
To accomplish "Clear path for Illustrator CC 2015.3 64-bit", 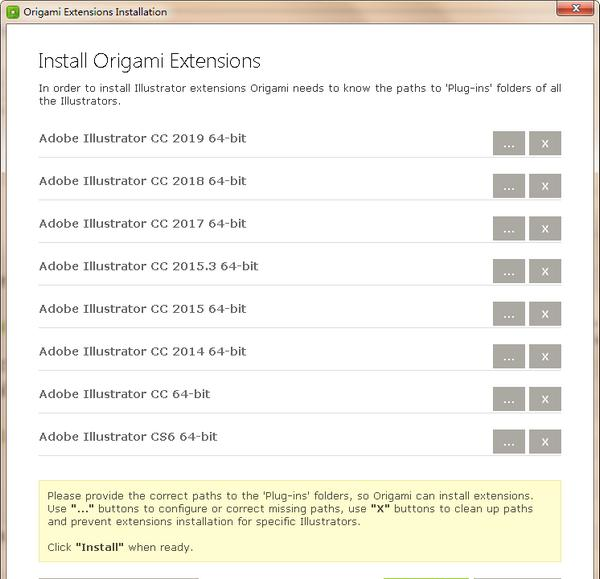I will (545, 271).
